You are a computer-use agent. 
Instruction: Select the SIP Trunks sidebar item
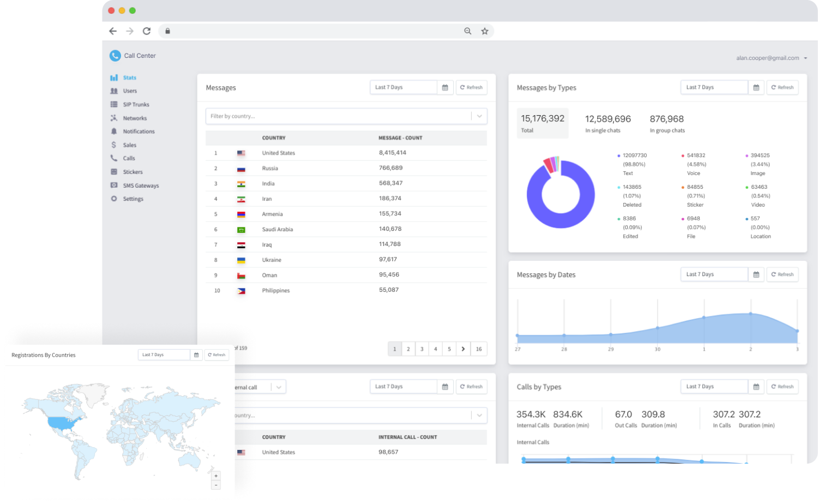(x=136, y=104)
